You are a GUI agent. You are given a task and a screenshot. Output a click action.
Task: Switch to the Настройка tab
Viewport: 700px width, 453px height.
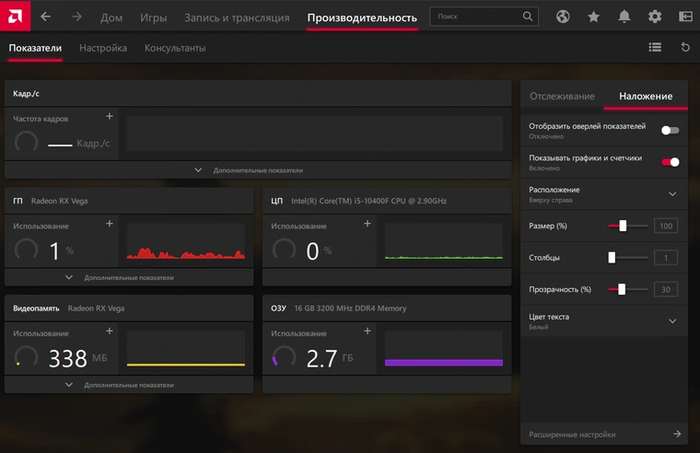coord(103,48)
